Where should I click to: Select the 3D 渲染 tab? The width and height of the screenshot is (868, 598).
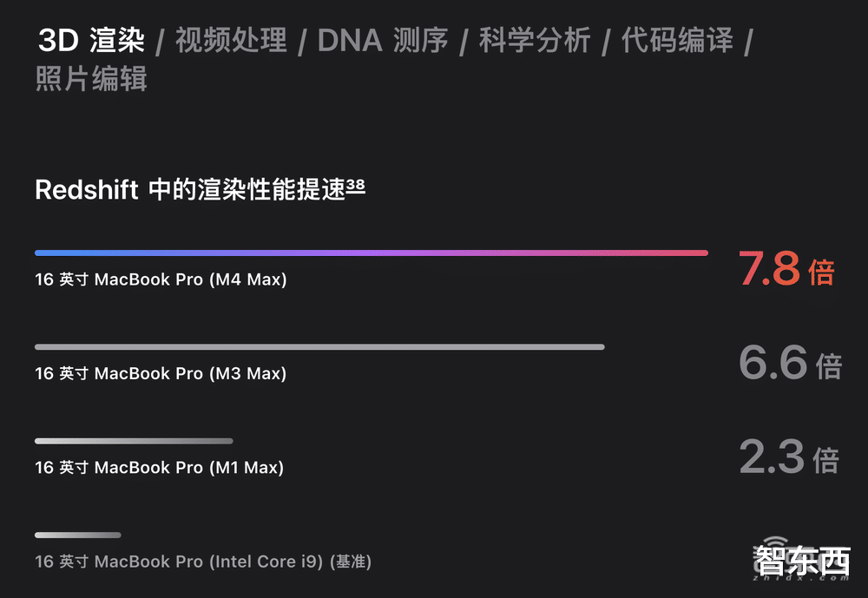pyautogui.click(x=91, y=41)
